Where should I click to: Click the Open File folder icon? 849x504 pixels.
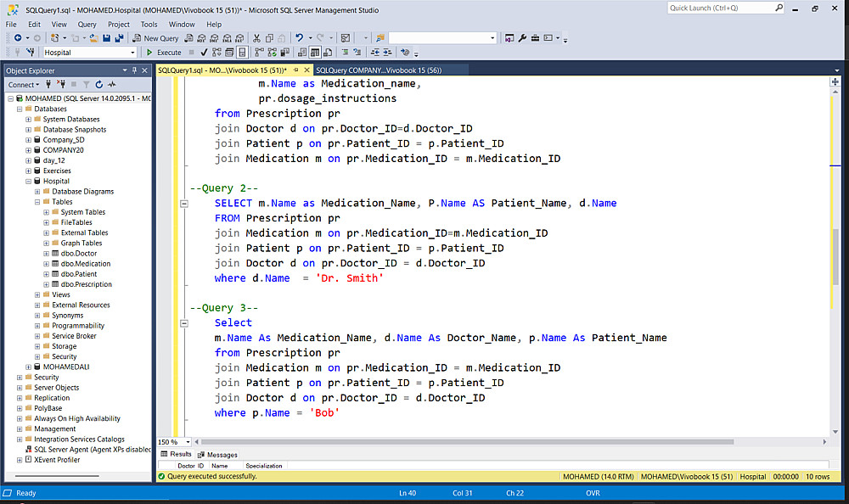[x=93, y=38]
